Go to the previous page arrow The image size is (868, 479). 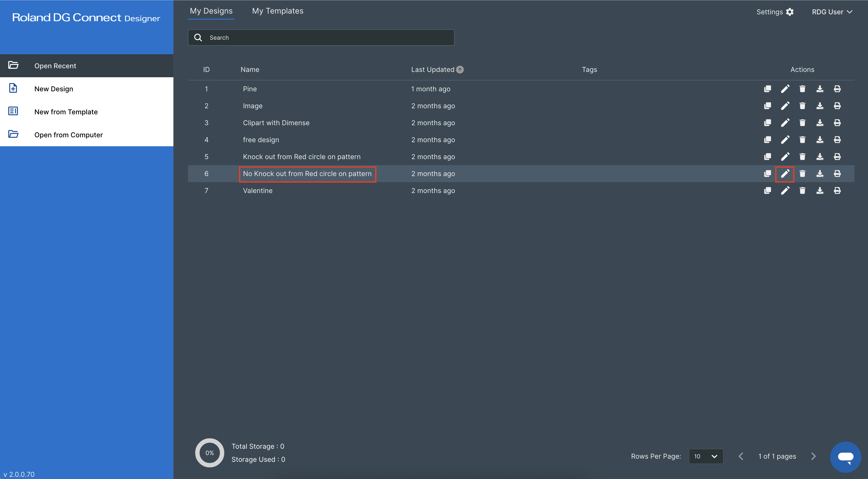tap(741, 456)
